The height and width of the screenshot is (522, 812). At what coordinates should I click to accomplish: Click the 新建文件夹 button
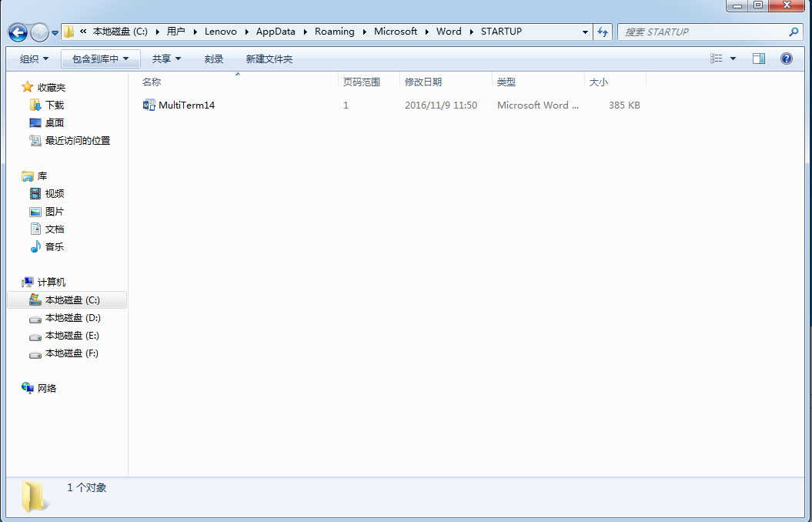click(269, 59)
